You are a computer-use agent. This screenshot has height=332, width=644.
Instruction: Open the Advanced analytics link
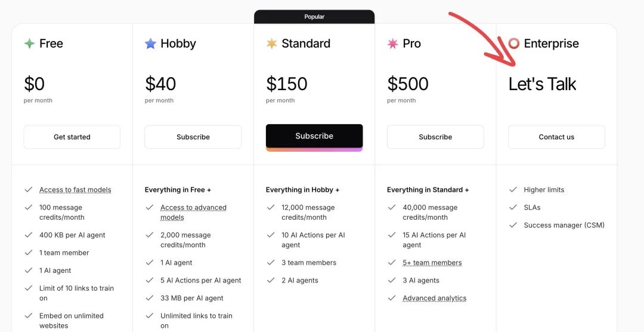[x=434, y=298]
